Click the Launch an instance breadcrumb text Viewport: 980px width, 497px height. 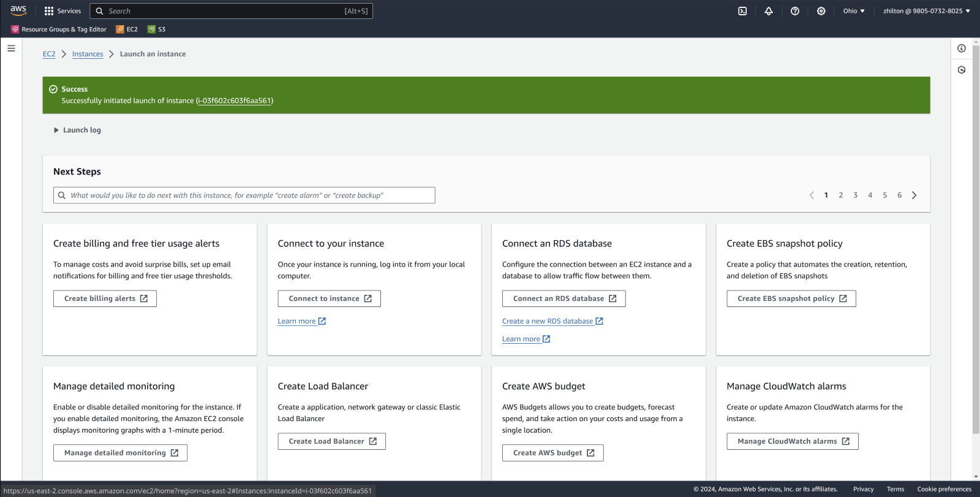pyautogui.click(x=153, y=54)
